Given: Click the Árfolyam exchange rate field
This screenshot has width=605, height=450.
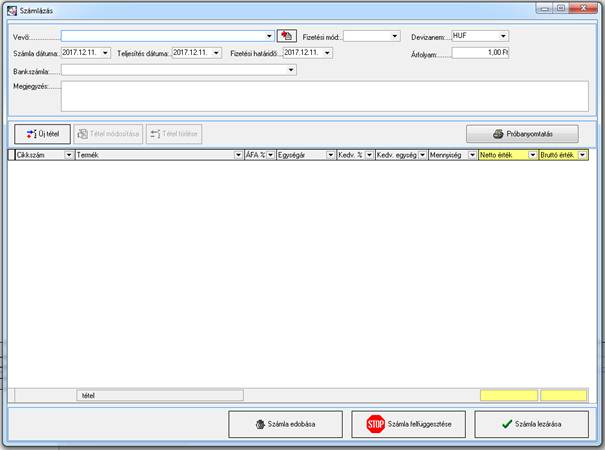Looking at the screenshot, I should click(480, 52).
